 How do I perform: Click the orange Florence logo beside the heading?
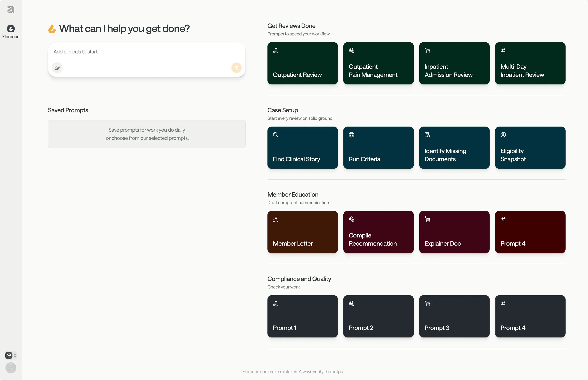tap(52, 29)
